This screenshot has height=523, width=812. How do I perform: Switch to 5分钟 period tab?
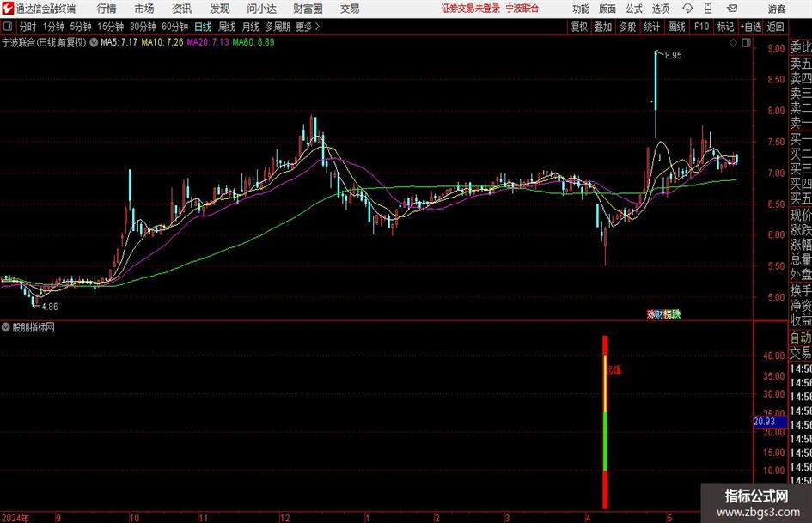81,27
